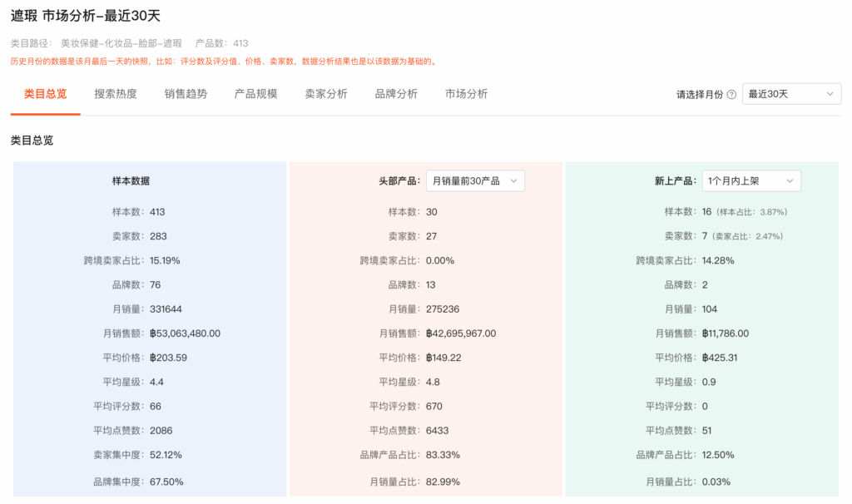Open the 品牌分析 tab
Viewport: 852px width, 504px height.
[x=396, y=94]
